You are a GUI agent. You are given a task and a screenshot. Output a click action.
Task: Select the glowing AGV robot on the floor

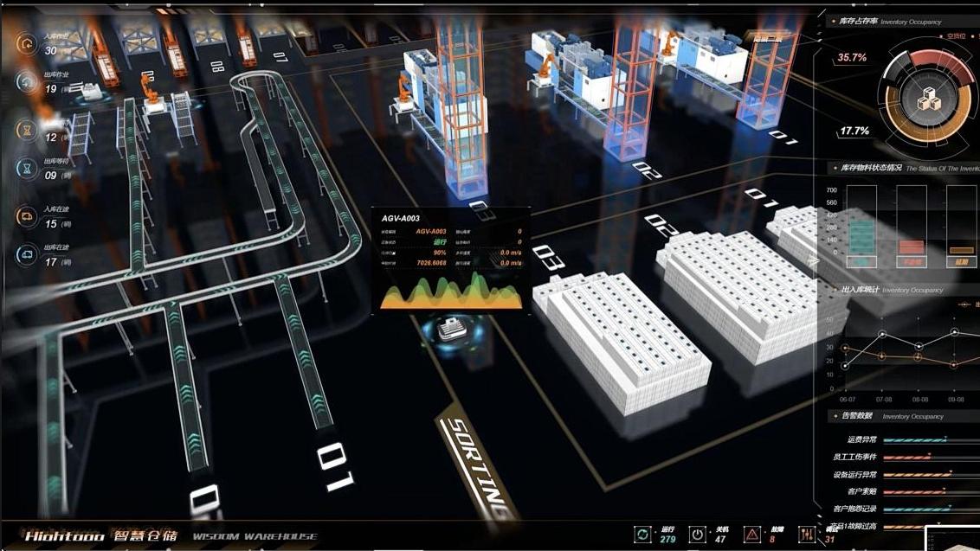tap(453, 329)
